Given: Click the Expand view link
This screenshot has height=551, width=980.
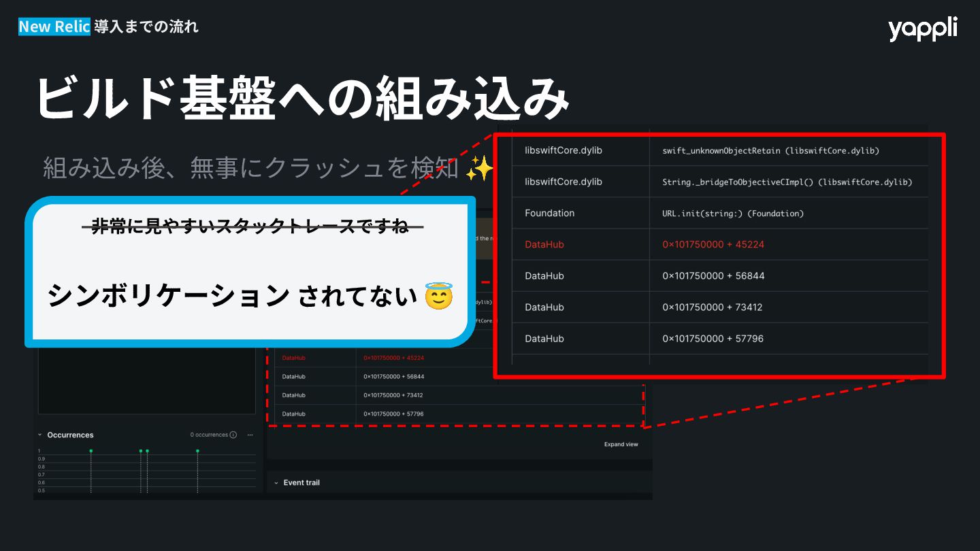Looking at the screenshot, I should [621, 444].
